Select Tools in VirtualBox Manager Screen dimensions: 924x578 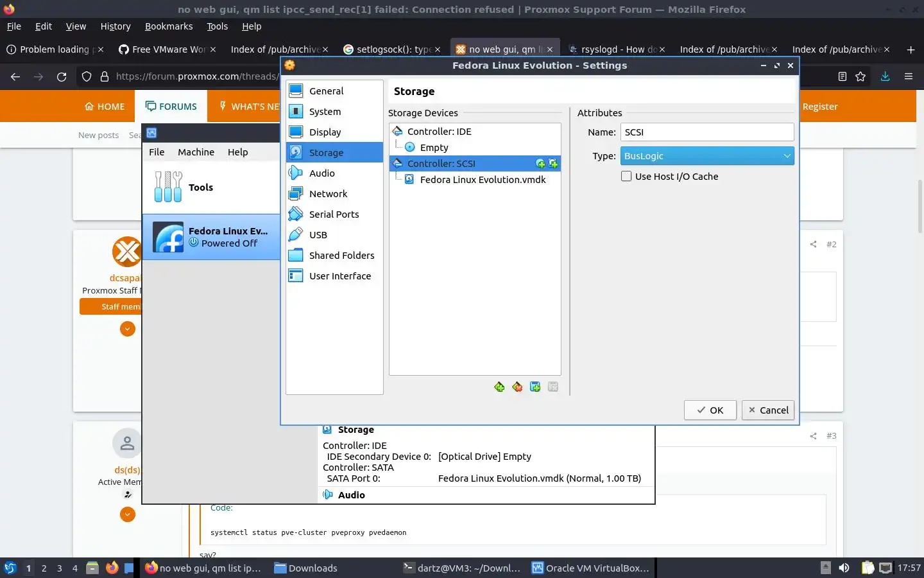click(x=211, y=188)
